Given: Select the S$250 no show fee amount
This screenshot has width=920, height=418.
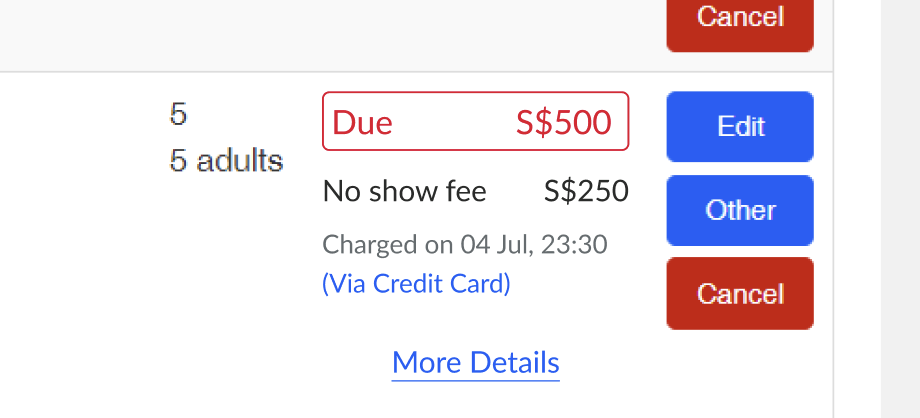Looking at the screenshot, I should pyautogui.click(x=586, y=191).
